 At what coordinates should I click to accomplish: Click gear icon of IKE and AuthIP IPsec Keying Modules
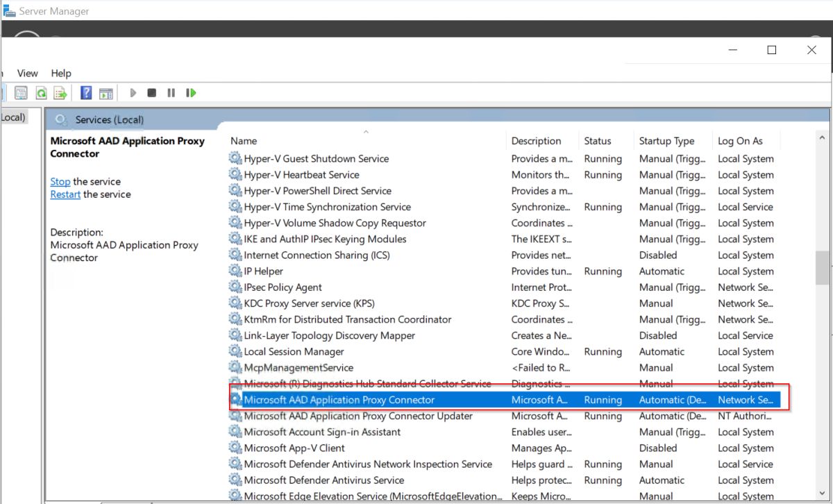coord(235,239)
